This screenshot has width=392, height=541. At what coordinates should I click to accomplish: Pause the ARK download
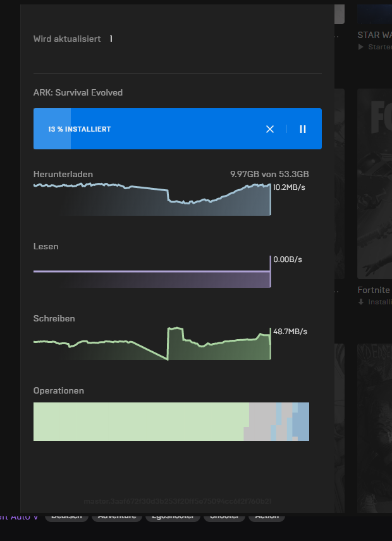[303, 129]
